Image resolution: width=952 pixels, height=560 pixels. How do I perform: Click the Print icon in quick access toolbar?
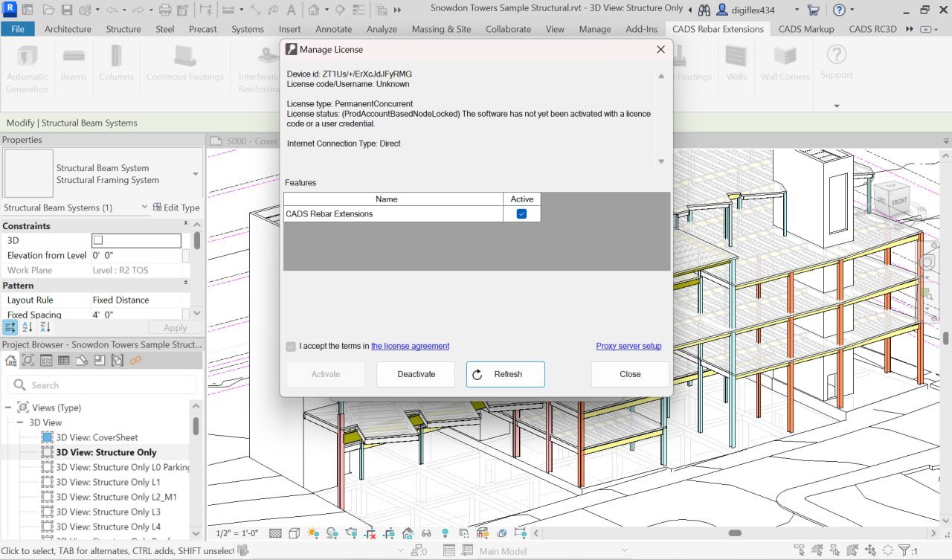pyautogui.click(x=165, y=10)
